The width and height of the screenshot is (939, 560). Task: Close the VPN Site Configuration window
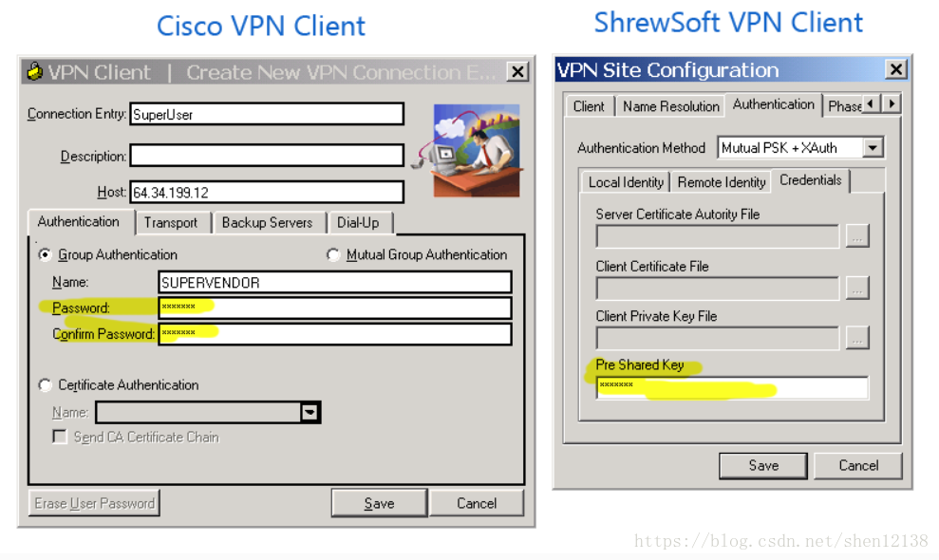(896, 69)
